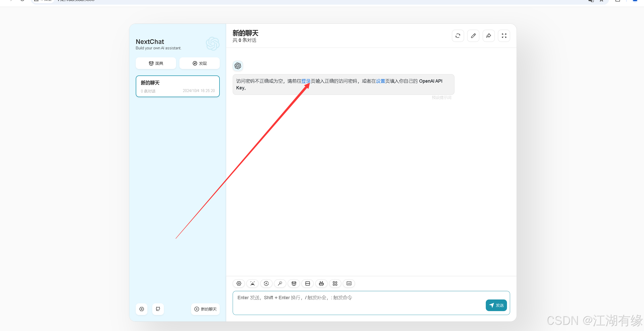Open plugins four-squares icon
This screenshot has width=644, height=331.
(x=335, y=283)
